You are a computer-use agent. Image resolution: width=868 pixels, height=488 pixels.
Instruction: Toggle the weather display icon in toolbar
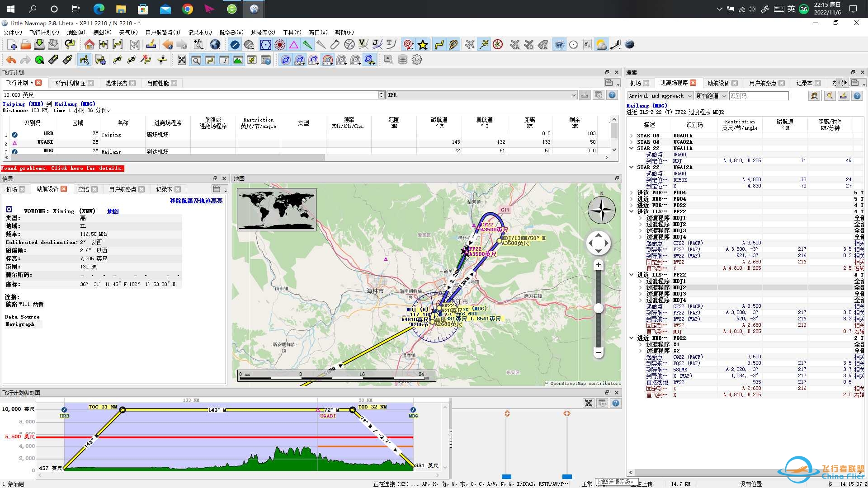coord(602,45)
